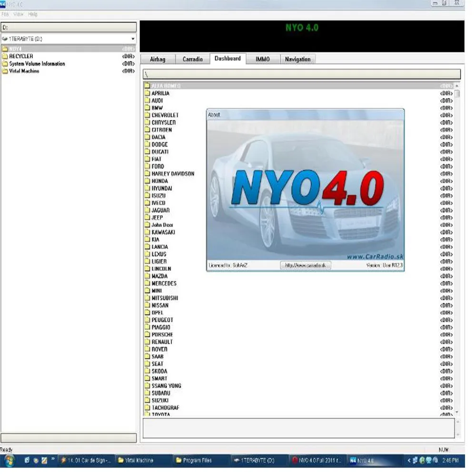Viewport: 476px width, 476px height.
Task: Show hidden system tray icons arrow
Action: 409,460
